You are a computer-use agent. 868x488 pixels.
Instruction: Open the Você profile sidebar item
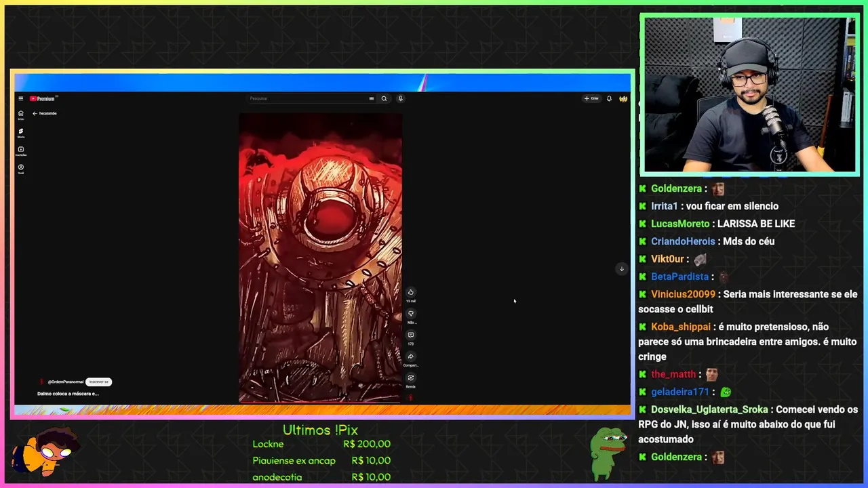click(x=20, y=169)
